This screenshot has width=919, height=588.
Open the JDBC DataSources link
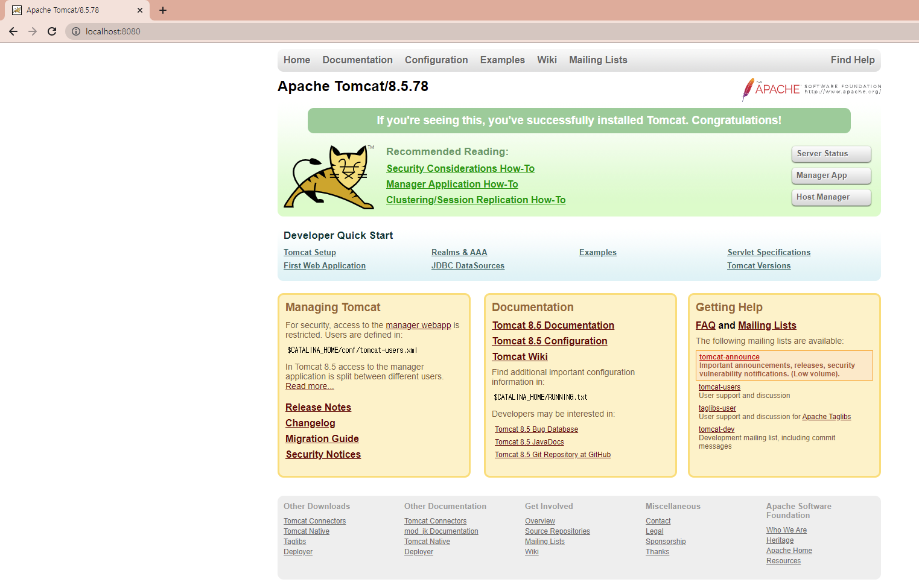pyautogui.click(x=468, y=266)
